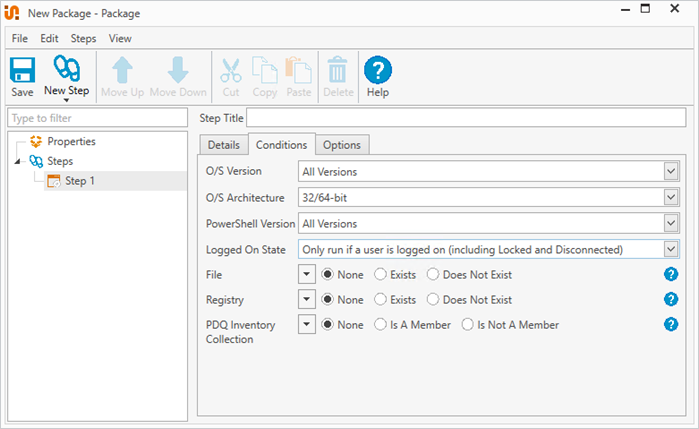This screenshot has height=429, width=699.
Task: Switch to the Details tab
Action: 224,145
